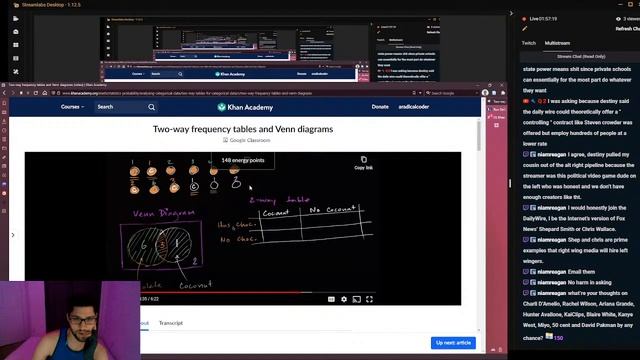The height and width of the screenshot is (360, 640).
Task: Go forward using the browser forward arrow
Action: (13, 93)
